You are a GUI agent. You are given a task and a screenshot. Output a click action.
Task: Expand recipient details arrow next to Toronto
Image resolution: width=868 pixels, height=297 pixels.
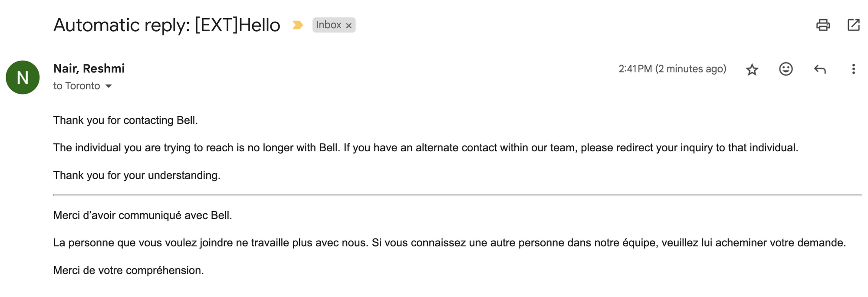(x=108, y=86)
